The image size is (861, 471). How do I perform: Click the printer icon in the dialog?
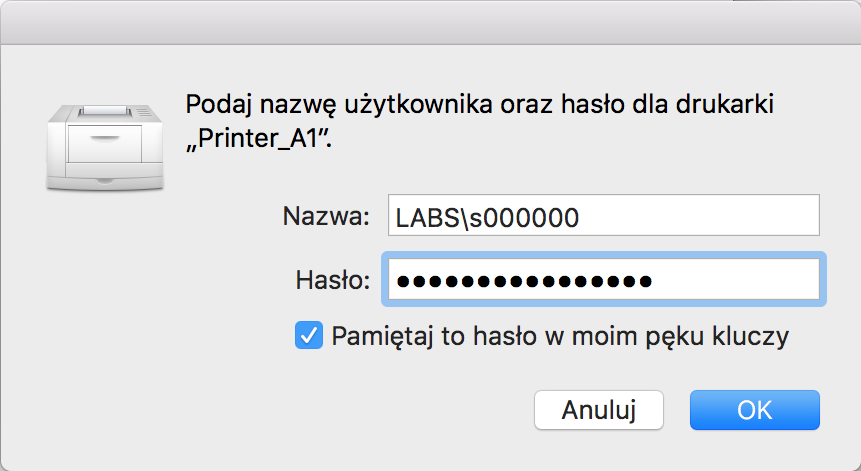point(105,147)
